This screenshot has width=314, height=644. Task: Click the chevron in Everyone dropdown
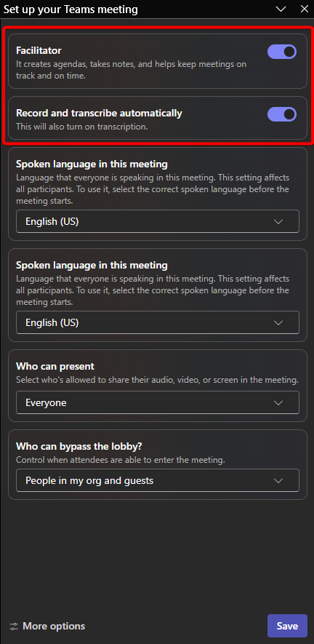click(278, 403)
